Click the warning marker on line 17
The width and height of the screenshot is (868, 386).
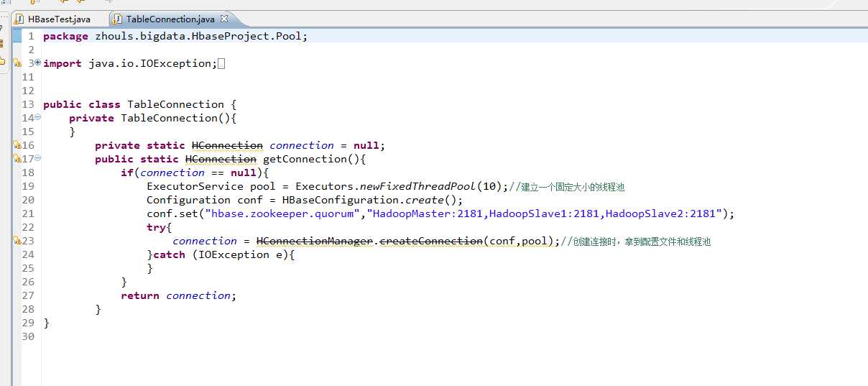coord(17,159)
